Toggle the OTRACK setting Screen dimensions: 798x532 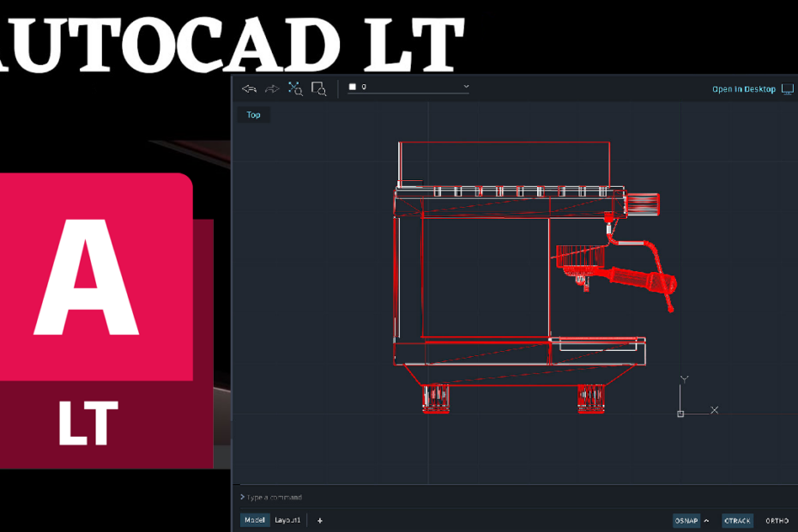737,521
